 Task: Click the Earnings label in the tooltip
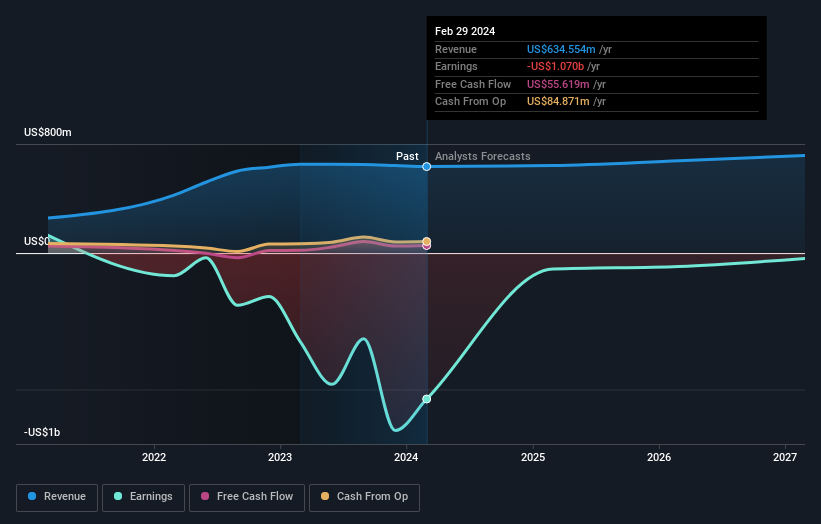[x=456, y=66]
